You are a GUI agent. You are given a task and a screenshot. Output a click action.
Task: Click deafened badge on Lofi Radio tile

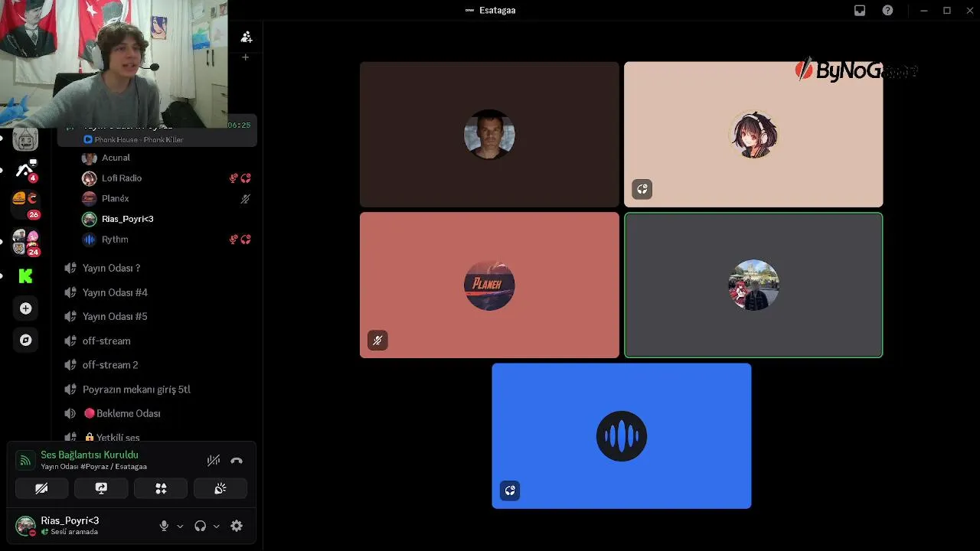pyautogui.click(x=642, y=189)
